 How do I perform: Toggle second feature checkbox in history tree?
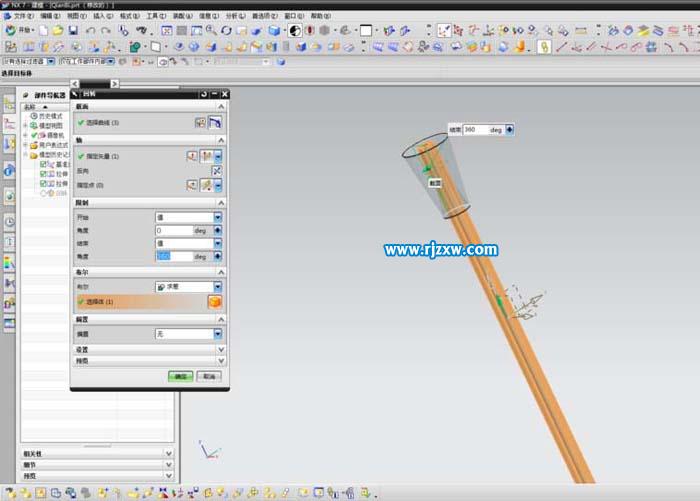(x=44, y=174)
